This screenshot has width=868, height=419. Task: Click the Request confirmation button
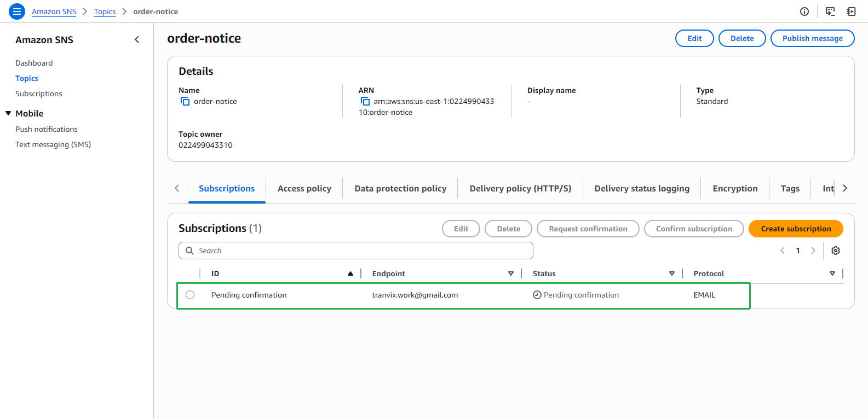click(x=588, y=229)
